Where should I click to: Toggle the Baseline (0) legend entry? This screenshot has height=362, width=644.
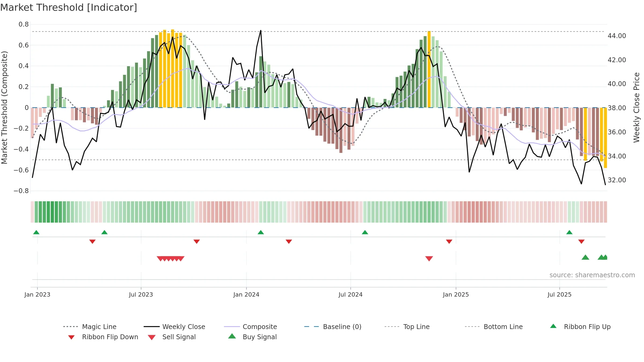[x=333, y=327]
